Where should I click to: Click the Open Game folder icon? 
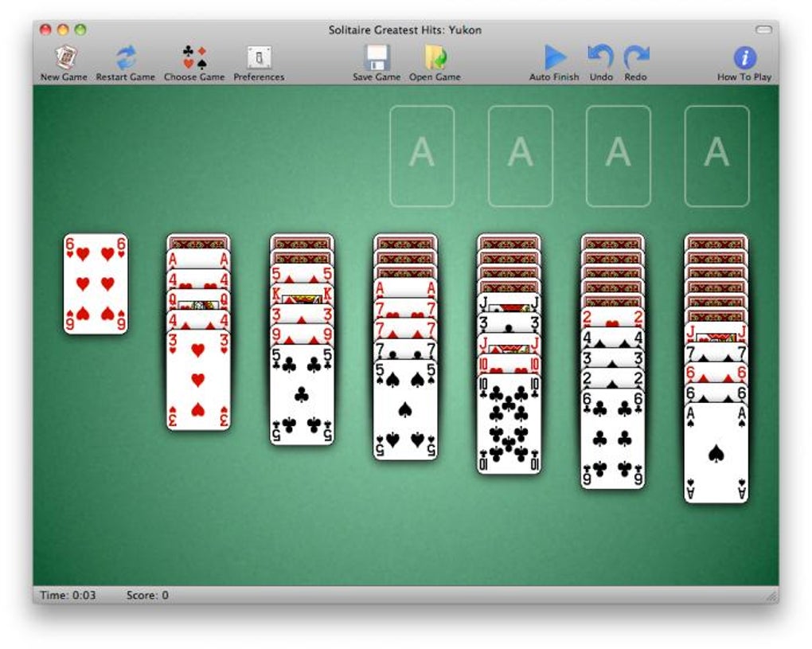pyautogui.click(x=435, y=57)
